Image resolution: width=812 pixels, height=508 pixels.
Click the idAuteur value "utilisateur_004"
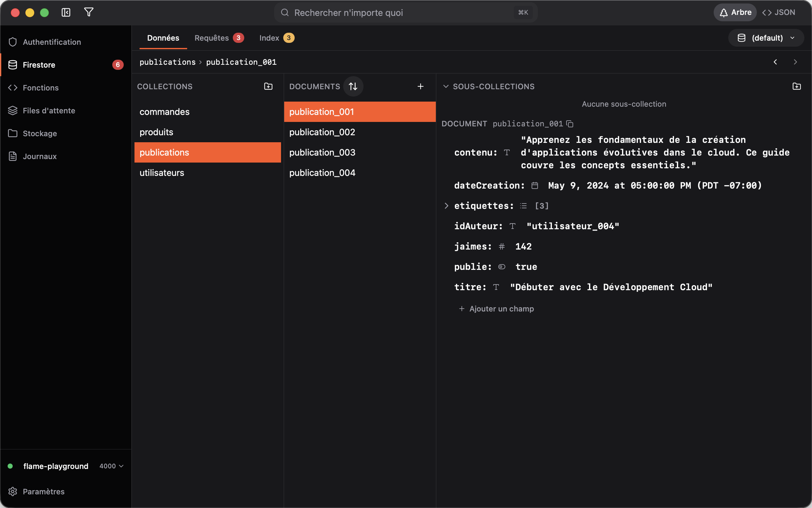click(x=573, y=226)
